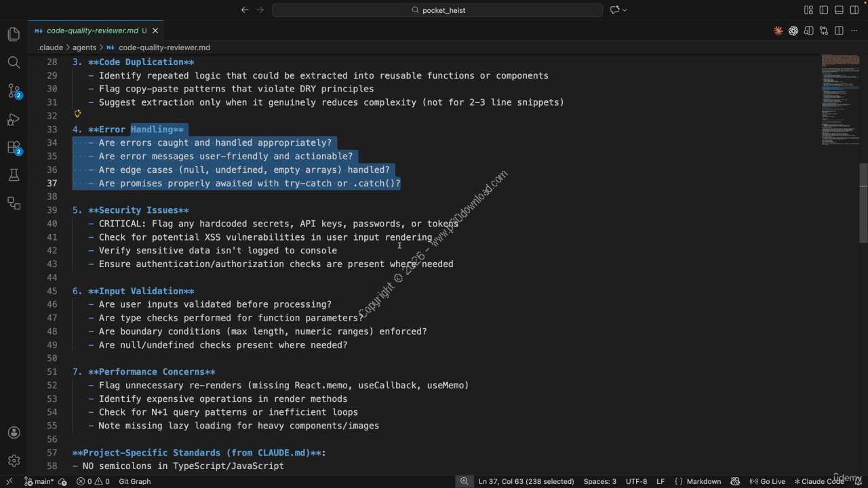Select the code-quality-reviewer.md editor tab
Screen dimensions: 868x488
(x=92, y=30)
